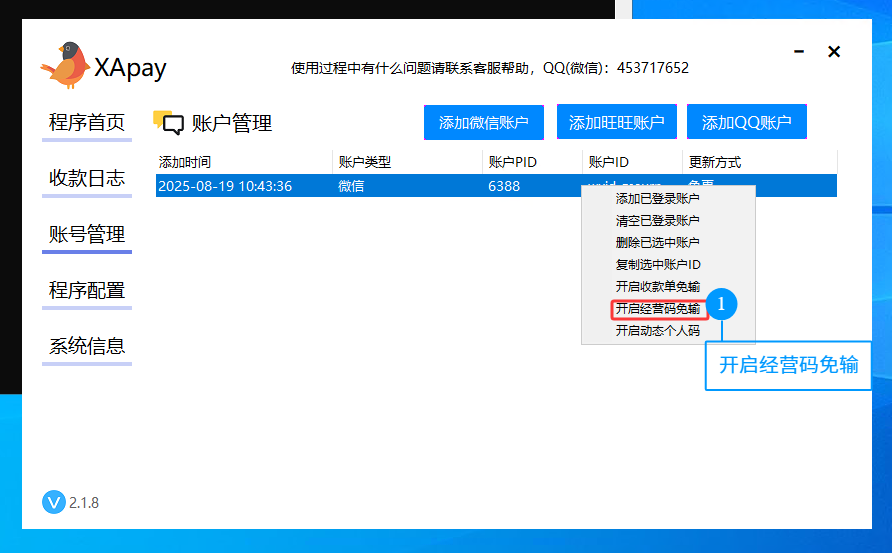Click the XApay bird logo
892x553 pixels.
pos(65,65)
